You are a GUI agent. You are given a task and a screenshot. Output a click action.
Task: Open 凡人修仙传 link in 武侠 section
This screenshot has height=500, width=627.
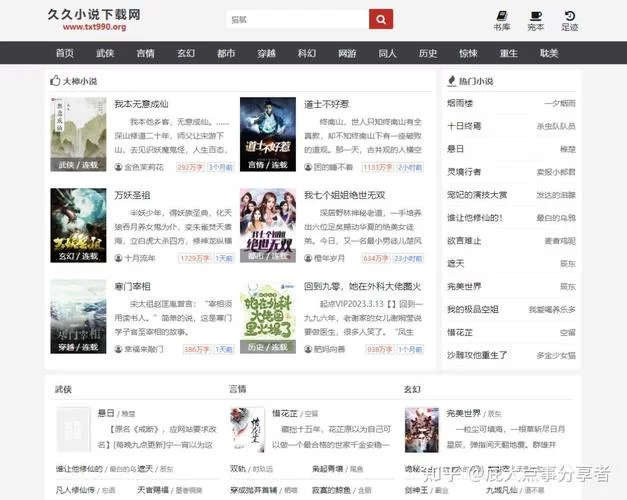[75, 490]
